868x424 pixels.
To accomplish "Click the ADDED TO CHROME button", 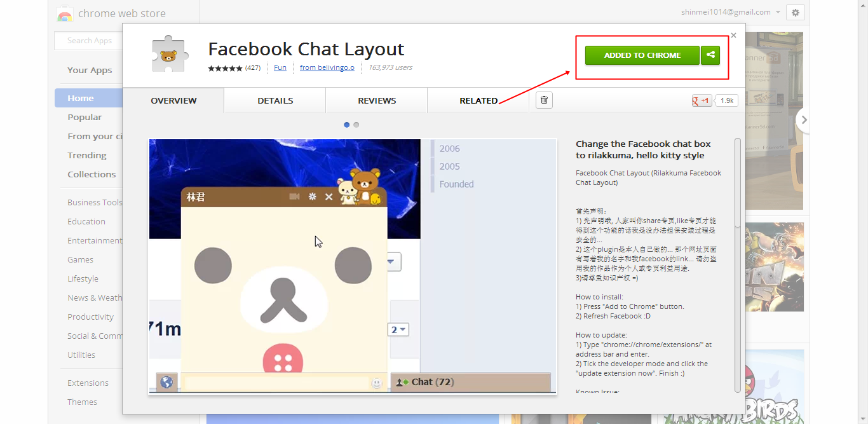I will (641, 55).
